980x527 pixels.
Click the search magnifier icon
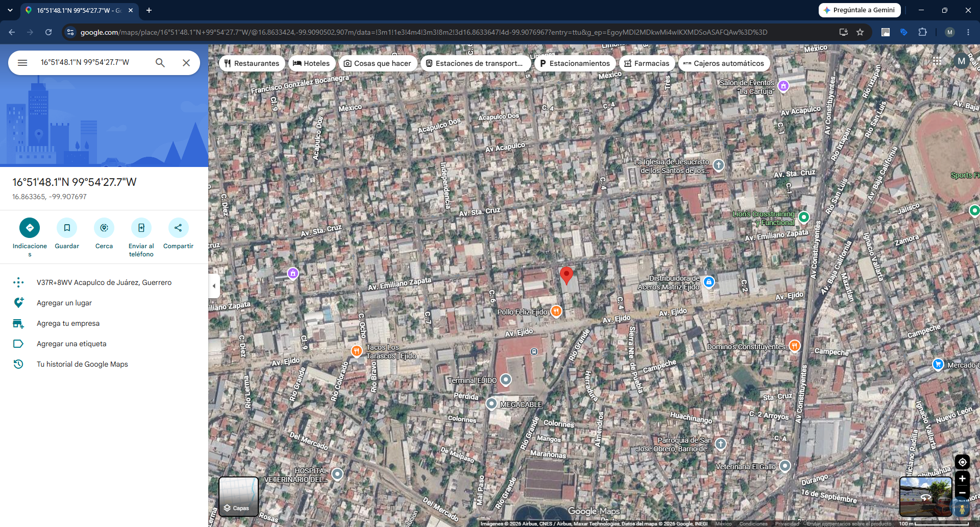pos(160,62)
